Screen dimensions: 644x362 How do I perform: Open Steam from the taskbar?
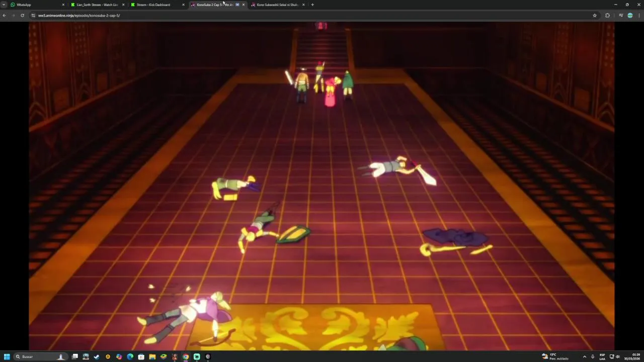point(97,356)
